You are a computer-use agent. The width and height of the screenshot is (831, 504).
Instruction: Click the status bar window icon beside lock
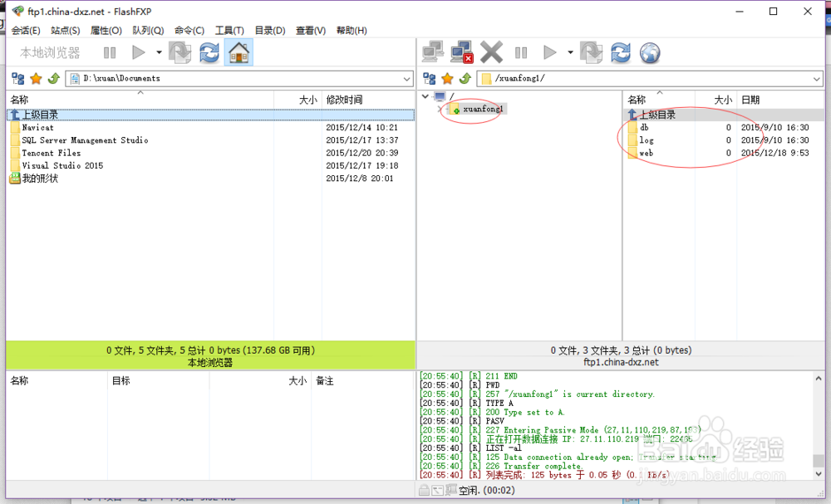click(437, 490)
